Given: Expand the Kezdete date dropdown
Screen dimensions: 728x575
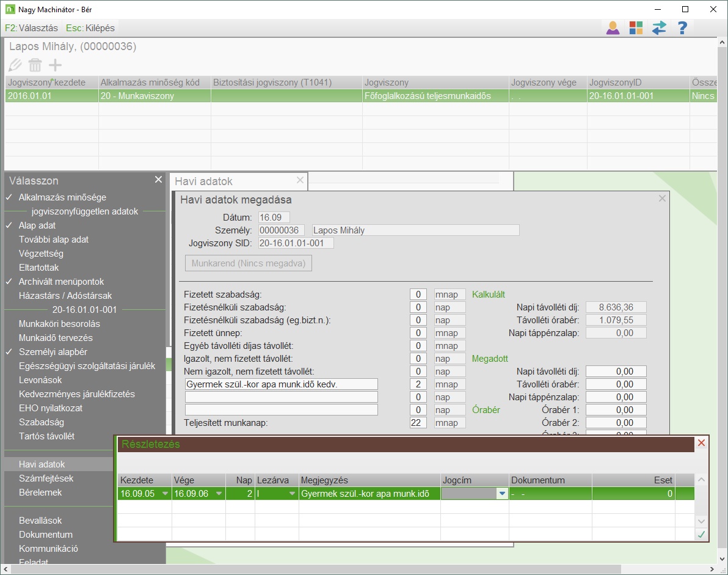Looking at the screenshot, I should (x=165, y=494).
